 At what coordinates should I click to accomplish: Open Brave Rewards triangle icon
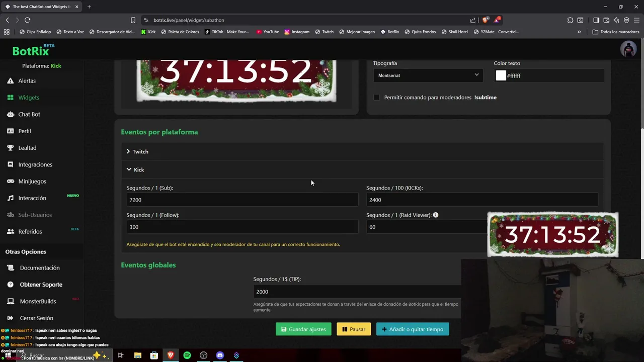497,20
